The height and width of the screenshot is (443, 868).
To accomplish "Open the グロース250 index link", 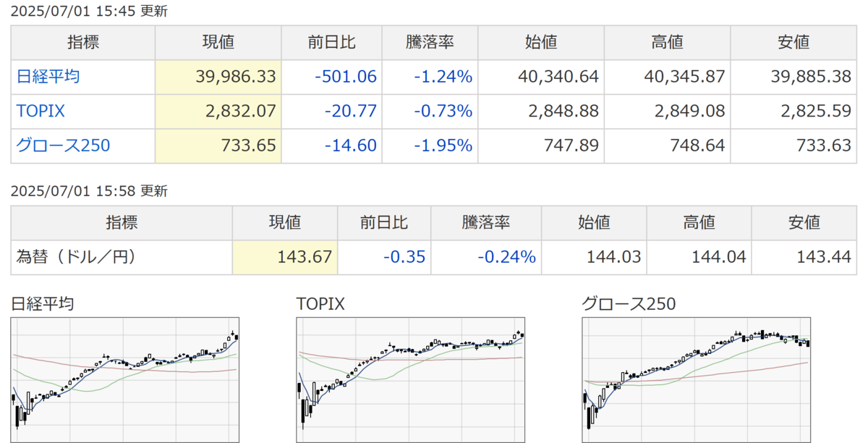I will 63,145.
